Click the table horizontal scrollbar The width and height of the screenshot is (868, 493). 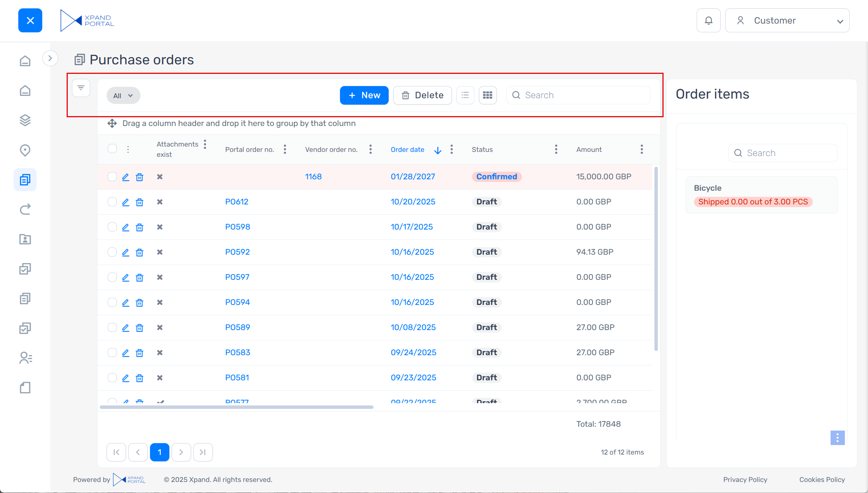236,407
